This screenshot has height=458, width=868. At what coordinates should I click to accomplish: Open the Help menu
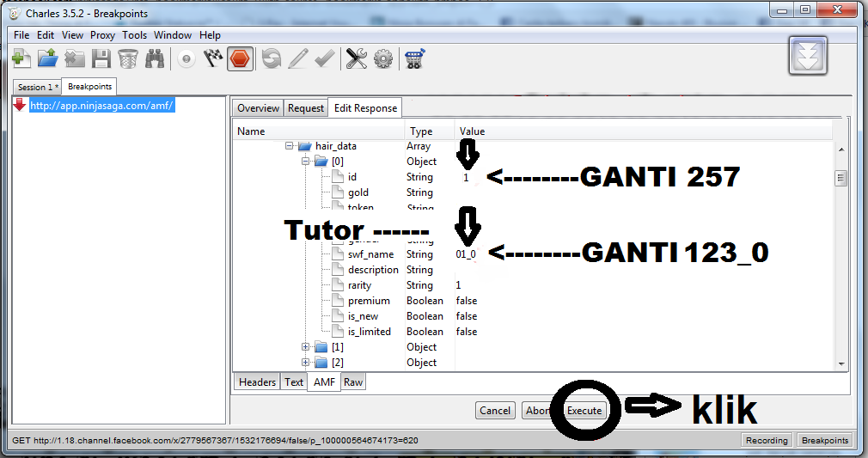[x=210, y=35]
